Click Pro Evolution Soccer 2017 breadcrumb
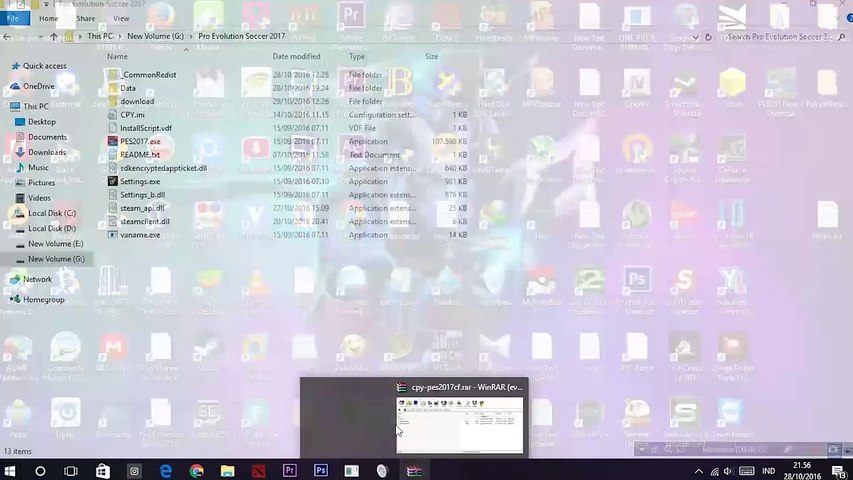Image resolution: width=853 pixels, height=480 pixels. point(242,36)
